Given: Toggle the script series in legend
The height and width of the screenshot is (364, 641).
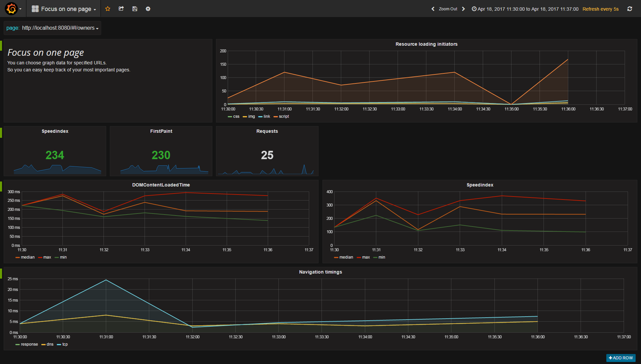Looking at the screenshot, I should coord(284,116).
